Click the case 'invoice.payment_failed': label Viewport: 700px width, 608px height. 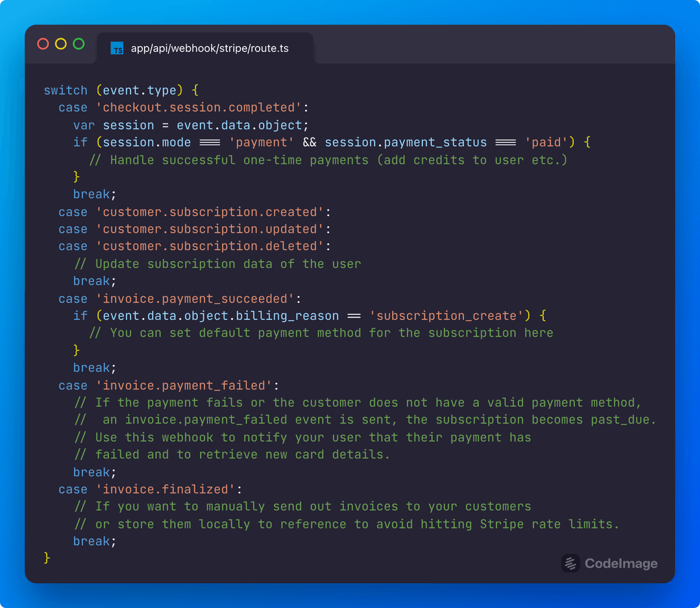[169, 385]
